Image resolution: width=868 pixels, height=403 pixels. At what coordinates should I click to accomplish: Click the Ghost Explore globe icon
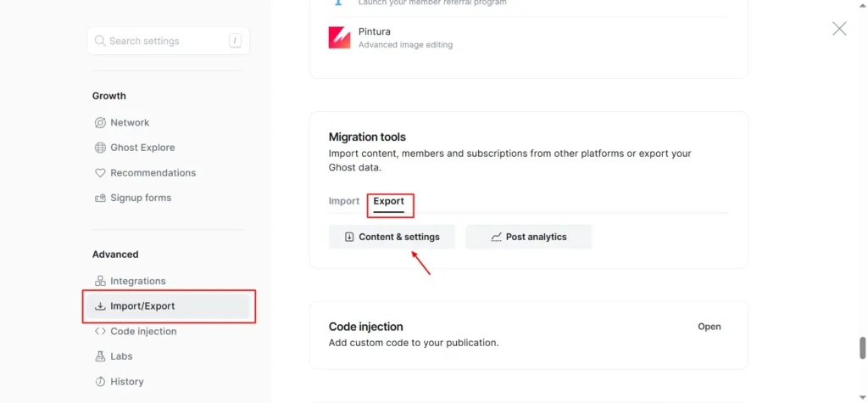pos(101,148)
